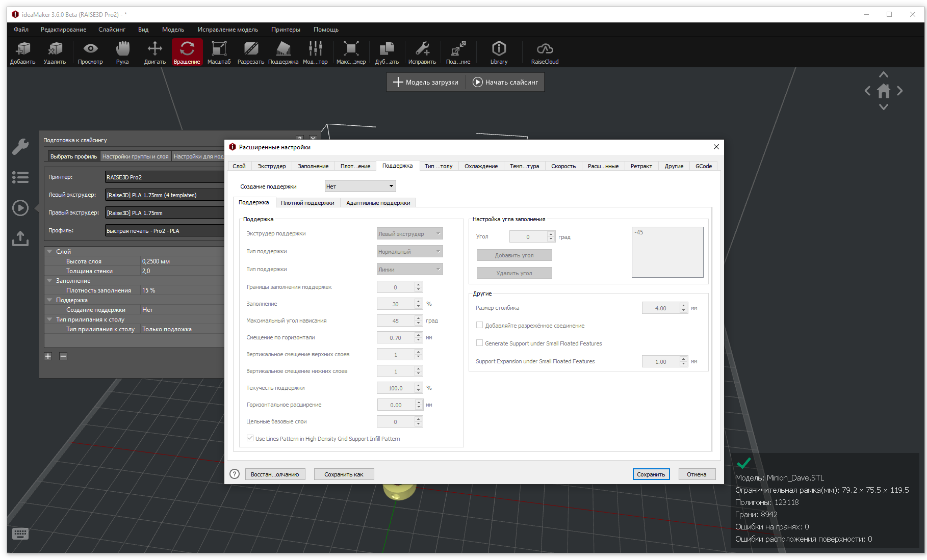Switch to the GCode tab
The image size is (927, 560).
coord(704,166)
